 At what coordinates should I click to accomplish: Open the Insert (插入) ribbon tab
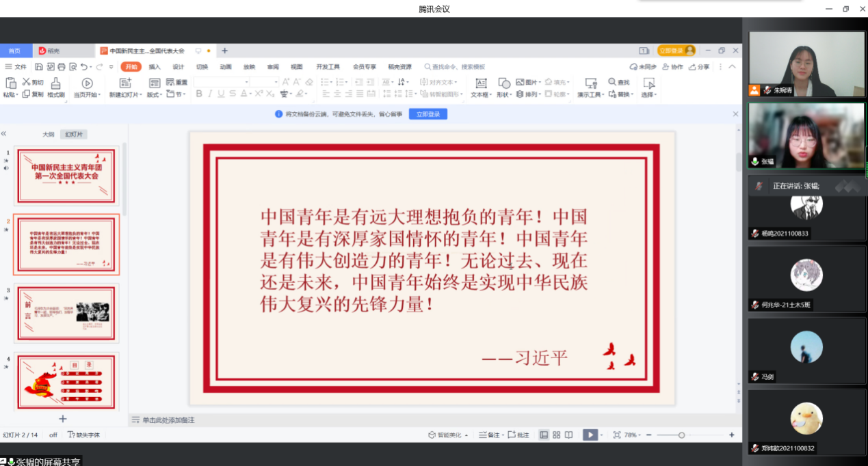coord(155,67)
